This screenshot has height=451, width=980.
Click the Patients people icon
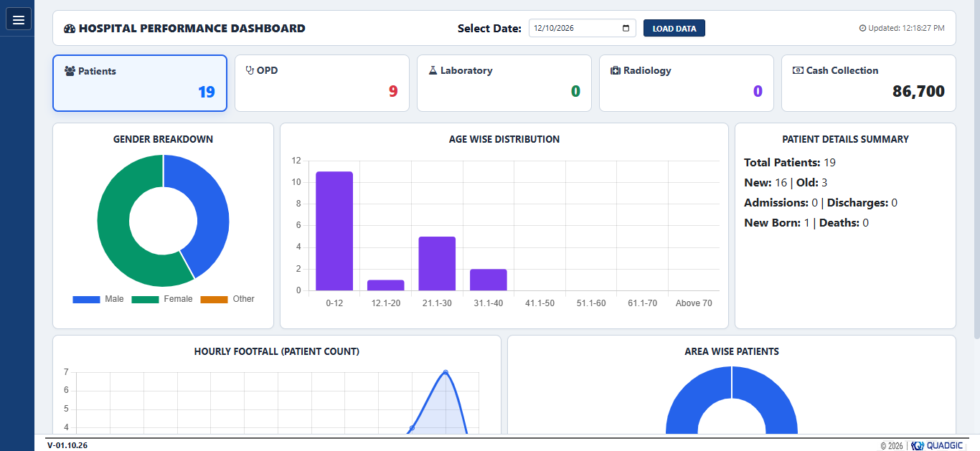coord(70,71)
